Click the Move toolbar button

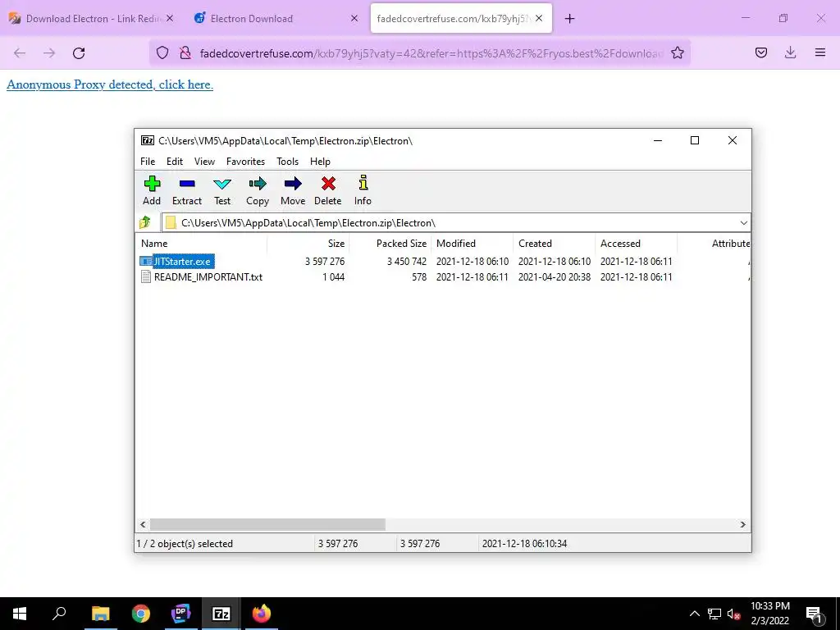[293, 190]
